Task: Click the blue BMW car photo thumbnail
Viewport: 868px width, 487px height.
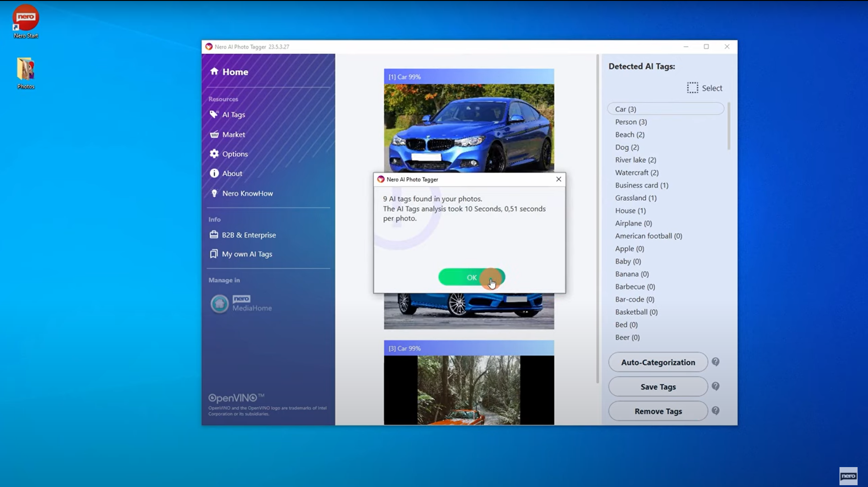Action: 469,128
